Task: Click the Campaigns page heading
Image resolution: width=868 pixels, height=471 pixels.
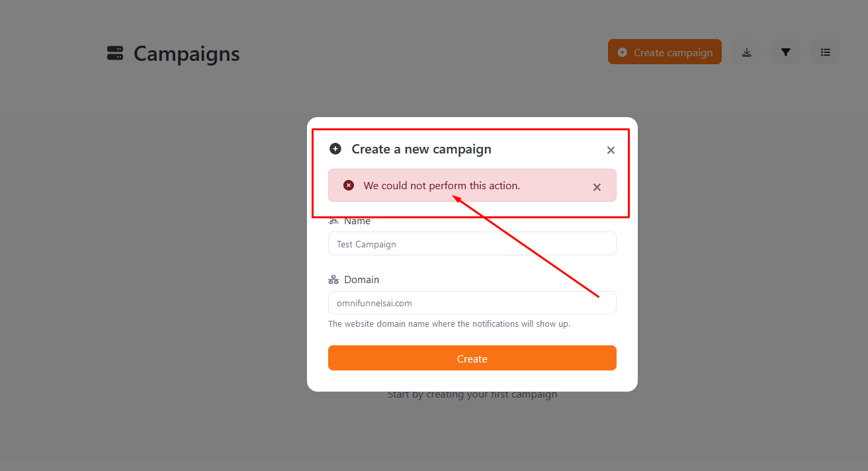Action: coord(187,54)
